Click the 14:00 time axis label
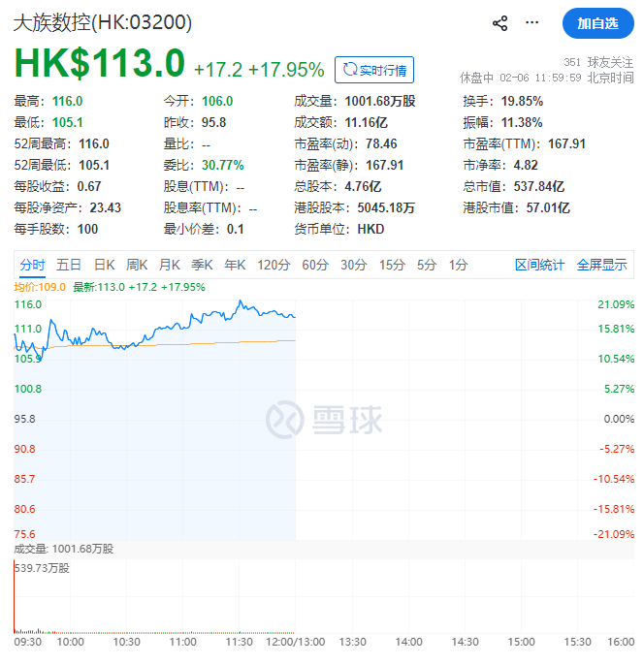Viewport: 644px width, 664px height. pos(408,642)
